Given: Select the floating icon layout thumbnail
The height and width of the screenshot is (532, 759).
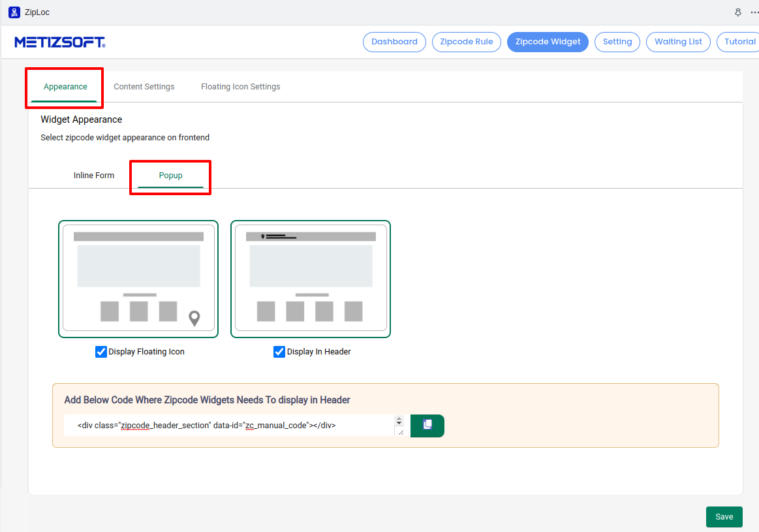Looking at the screenshot, I should click(x=138, y=279).
